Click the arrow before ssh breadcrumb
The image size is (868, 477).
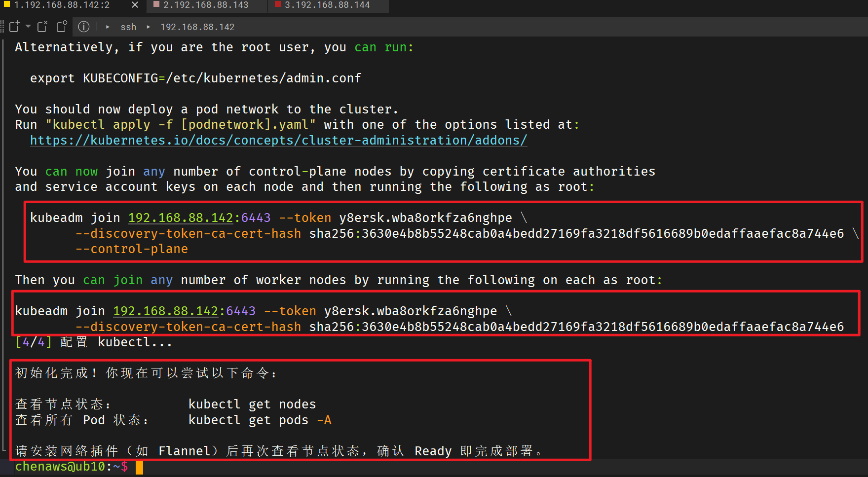(x=108, y=27)
